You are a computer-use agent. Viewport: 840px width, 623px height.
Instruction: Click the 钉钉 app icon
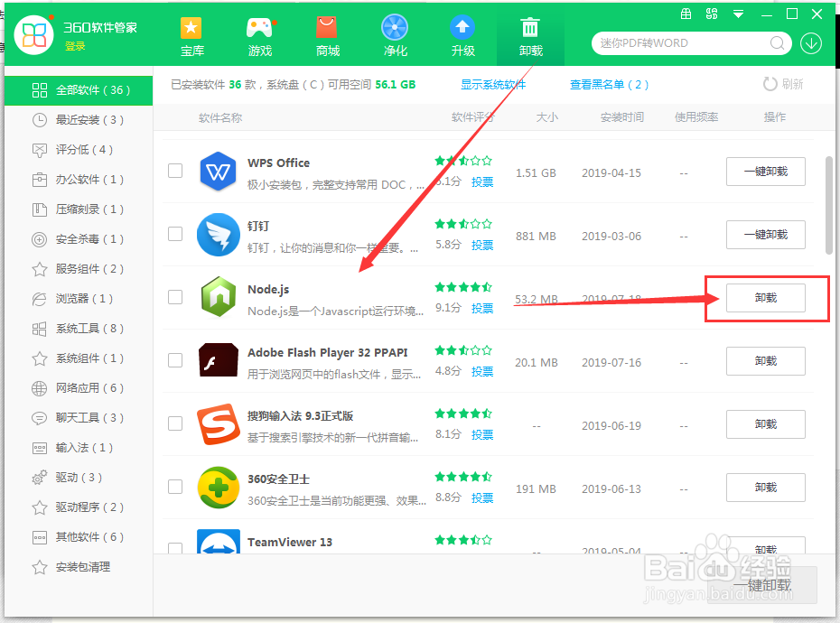point(218,235)
